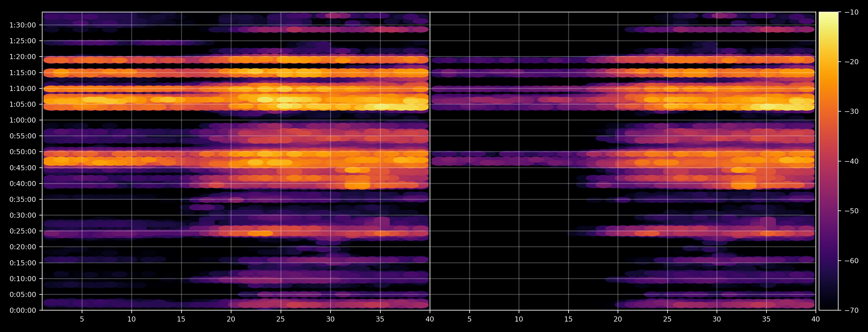This screenshot has height=332, width=868.
Task: Click the y-axis label 0:10:00
Action: 23,279
